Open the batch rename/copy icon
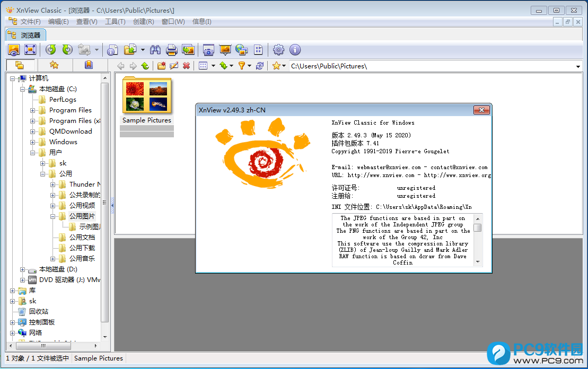The height and width of the screenshot is (369, 588). pos(112,49)
